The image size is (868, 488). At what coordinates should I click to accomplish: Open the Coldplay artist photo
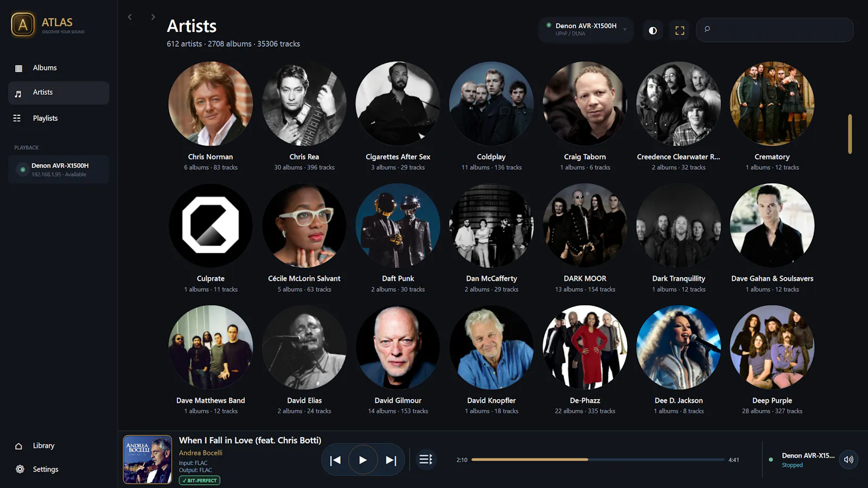pos(492,104)
